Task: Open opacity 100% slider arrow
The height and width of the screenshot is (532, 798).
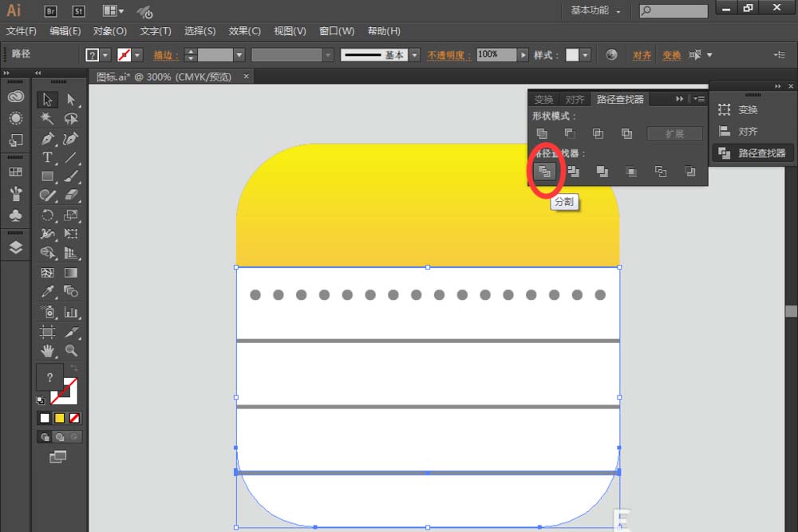Action: [523, 54]
